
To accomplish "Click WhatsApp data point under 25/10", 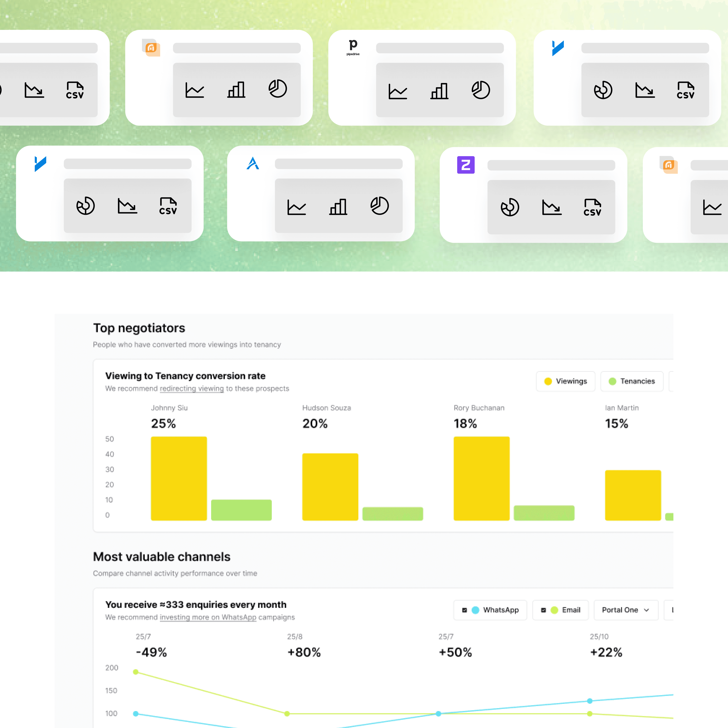I will [590, 701].
